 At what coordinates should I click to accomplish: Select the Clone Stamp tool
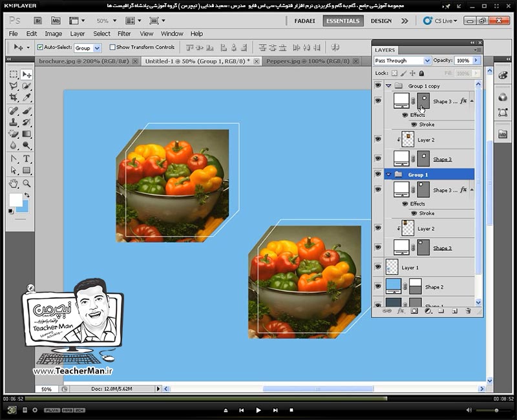14,122
